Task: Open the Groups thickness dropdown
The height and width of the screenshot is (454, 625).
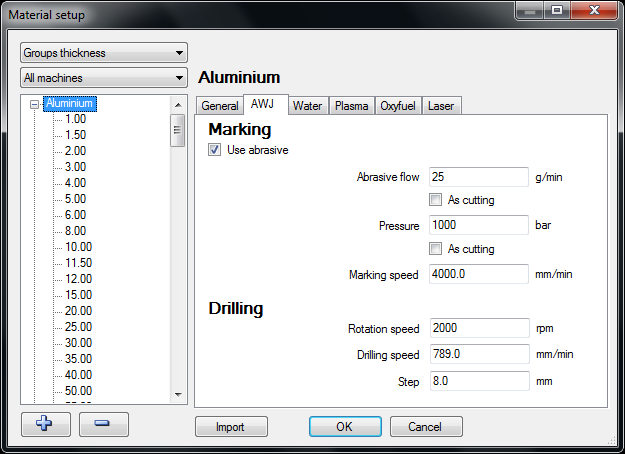Action: click(104, 53)
